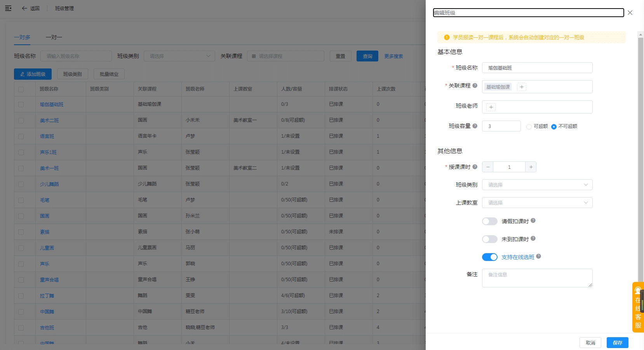Check the 中国舞 row checkbox

21,312
